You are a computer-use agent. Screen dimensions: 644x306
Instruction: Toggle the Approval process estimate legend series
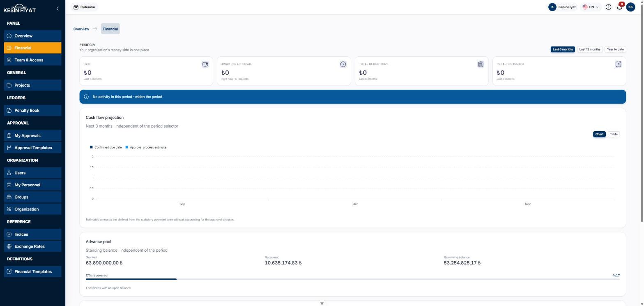[146, 147]
